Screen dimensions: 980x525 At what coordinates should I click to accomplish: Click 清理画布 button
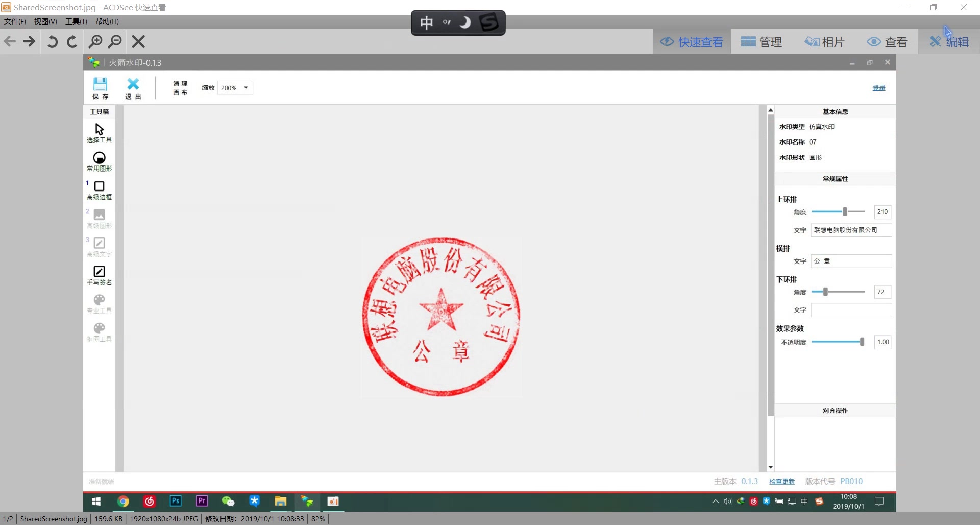click(x=180, y=88)
